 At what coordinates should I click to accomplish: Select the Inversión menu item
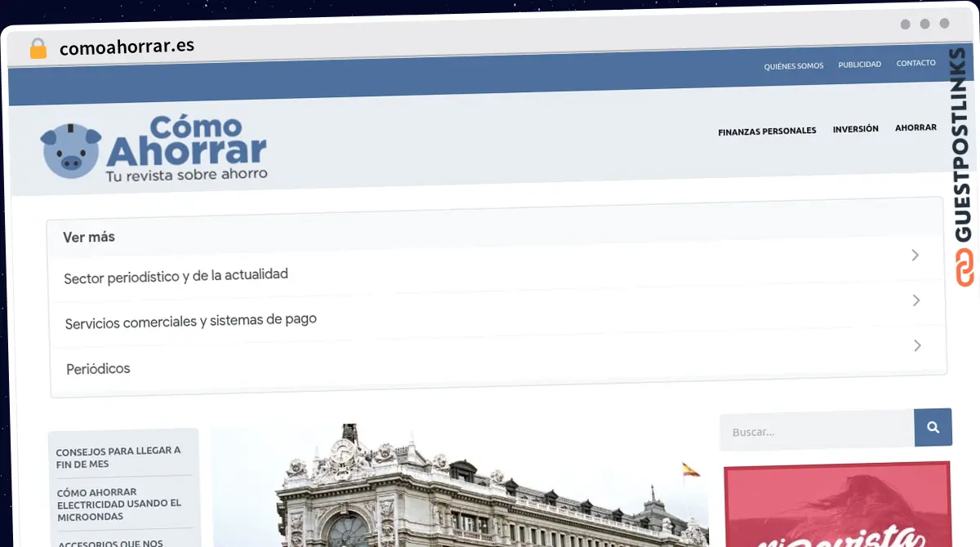tap(856, 129)
